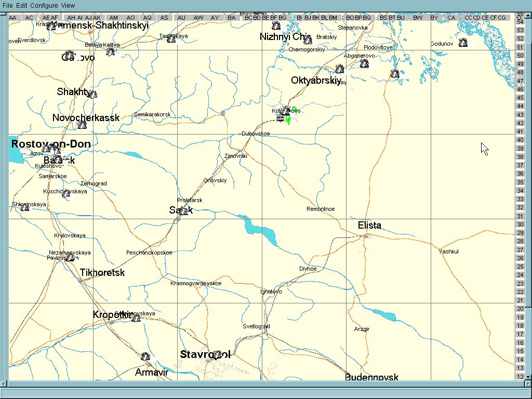Select the bell marker at Belaya Kalitva
Viewport: 532px width, 399px height.
point(110,52)
